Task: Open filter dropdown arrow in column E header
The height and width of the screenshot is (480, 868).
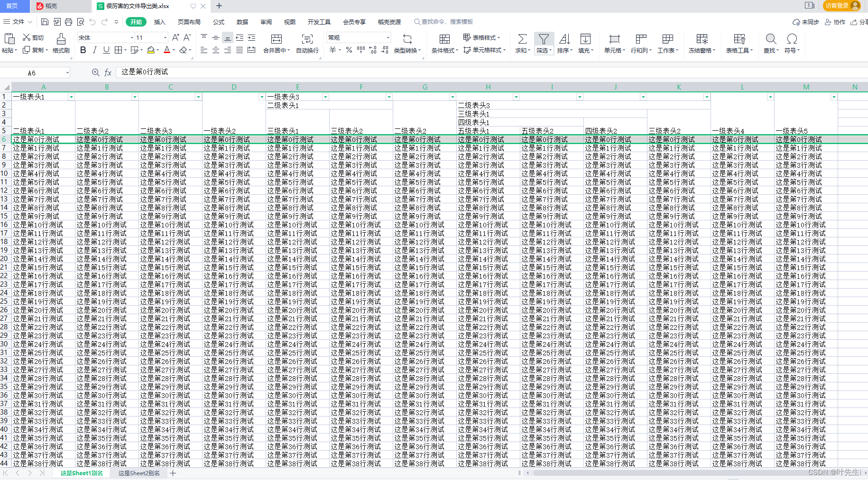Action: (325, 97)
